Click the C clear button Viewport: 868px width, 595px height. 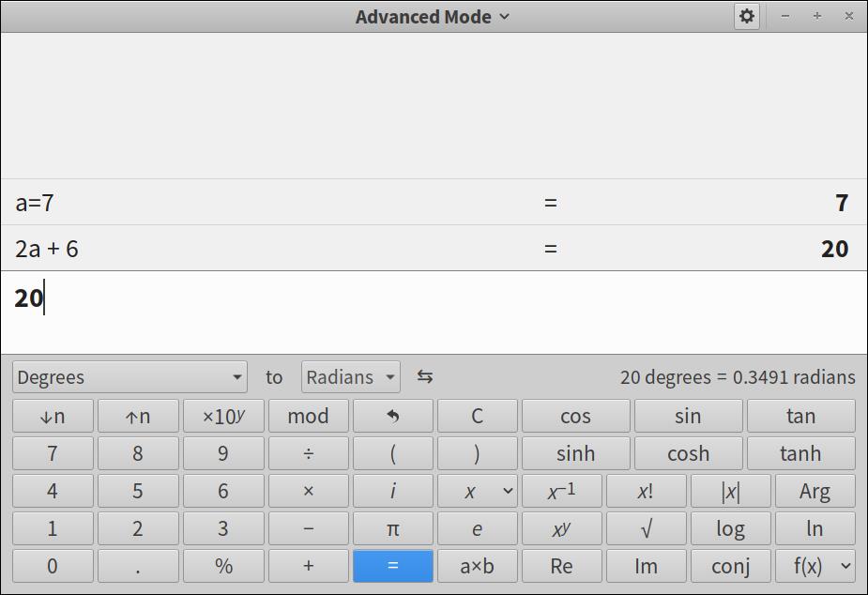click(477, 416)
